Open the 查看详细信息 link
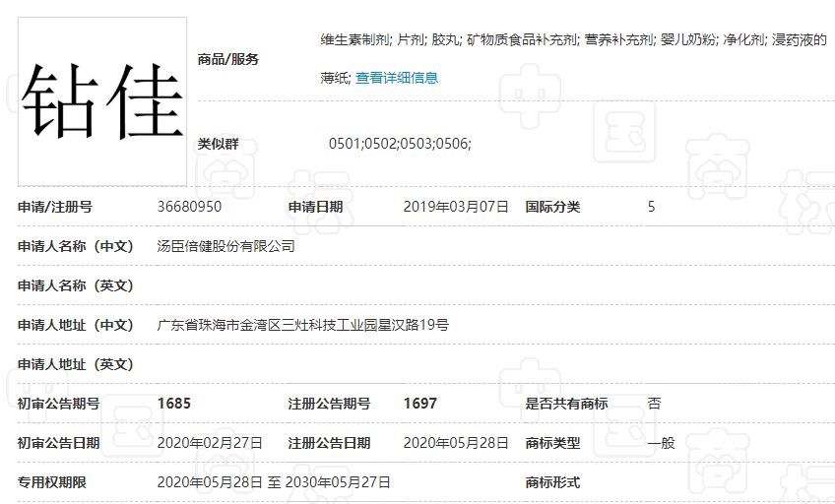835x504 pixels. pos(397,78)
